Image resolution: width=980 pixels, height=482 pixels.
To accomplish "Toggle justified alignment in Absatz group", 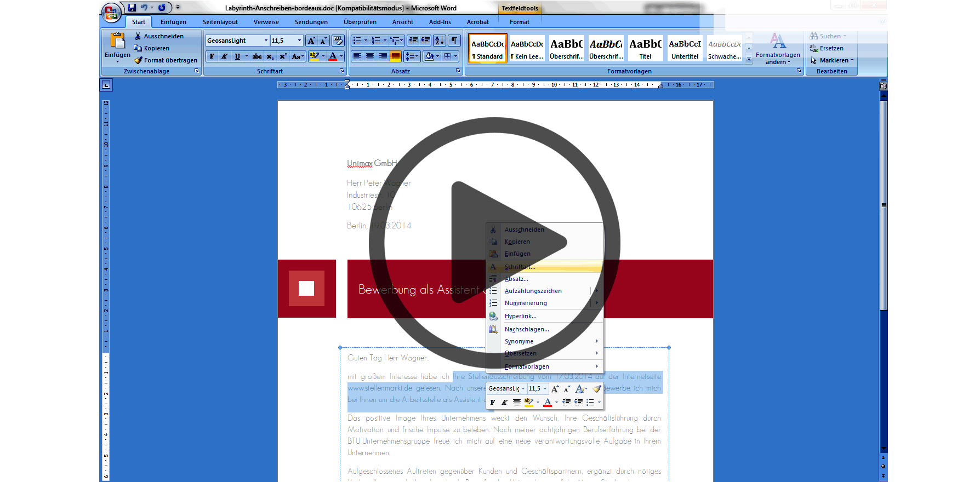I will (396, 56).
